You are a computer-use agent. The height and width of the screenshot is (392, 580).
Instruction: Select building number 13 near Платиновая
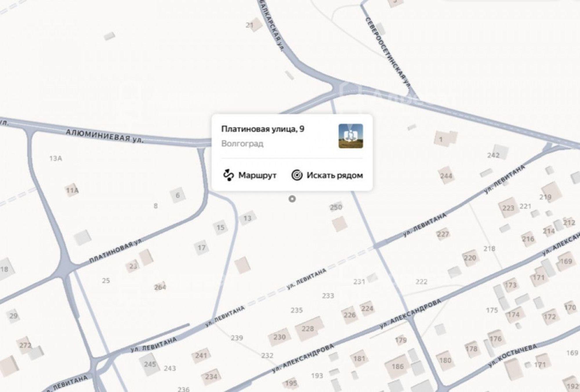247,218
